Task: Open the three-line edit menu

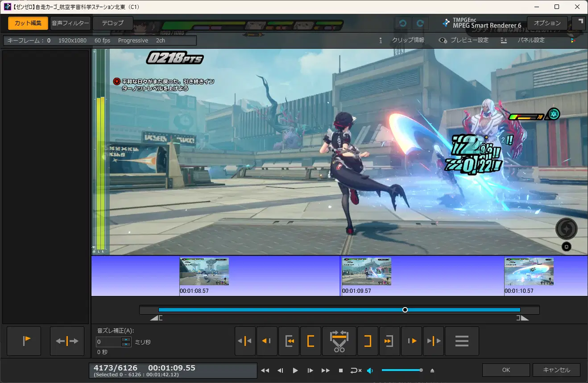Action: 462,341
